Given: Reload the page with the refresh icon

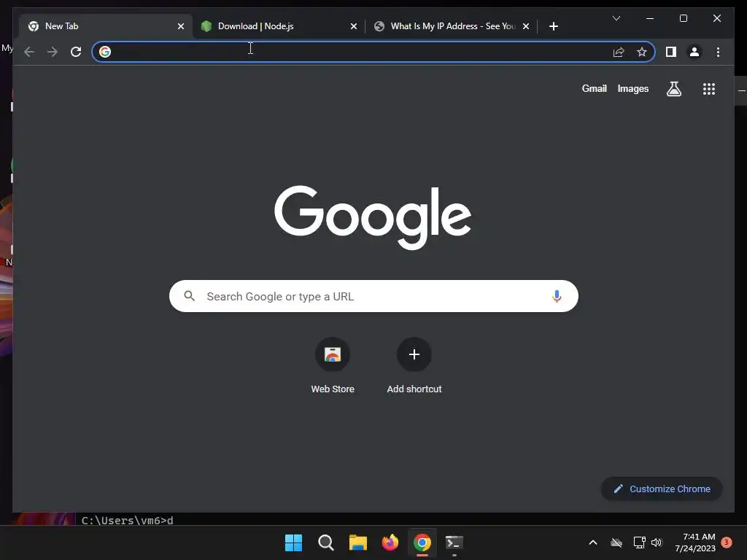Looking at the screenshot, I should pos(76,52).
